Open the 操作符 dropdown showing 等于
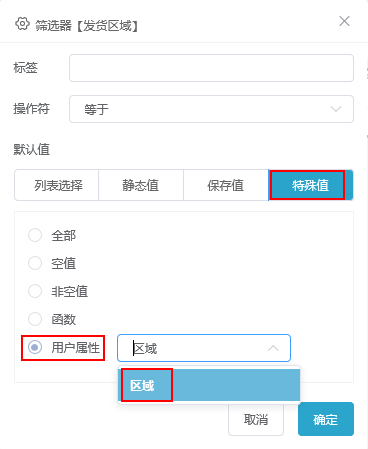368x449 pixels. [211, 109]
